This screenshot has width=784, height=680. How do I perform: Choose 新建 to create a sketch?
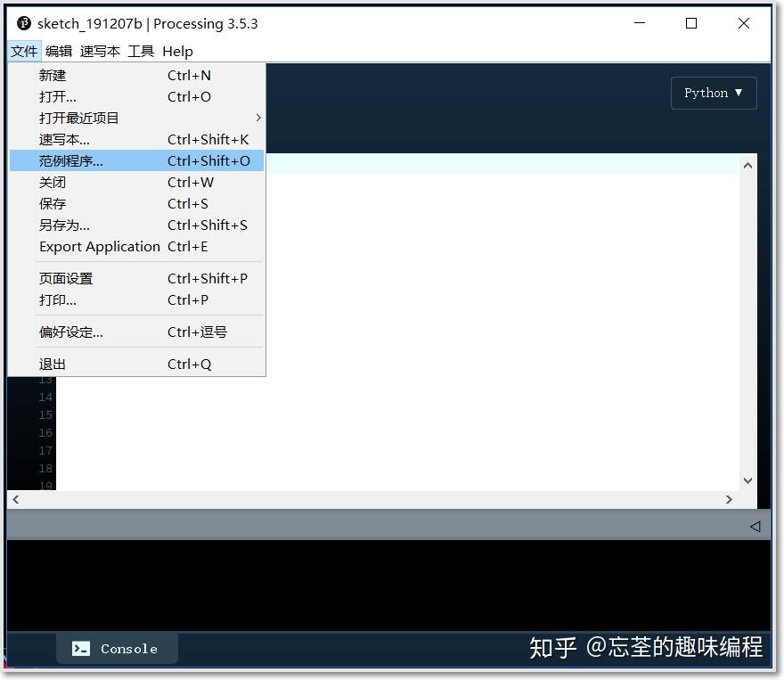[x=52, y=75]
